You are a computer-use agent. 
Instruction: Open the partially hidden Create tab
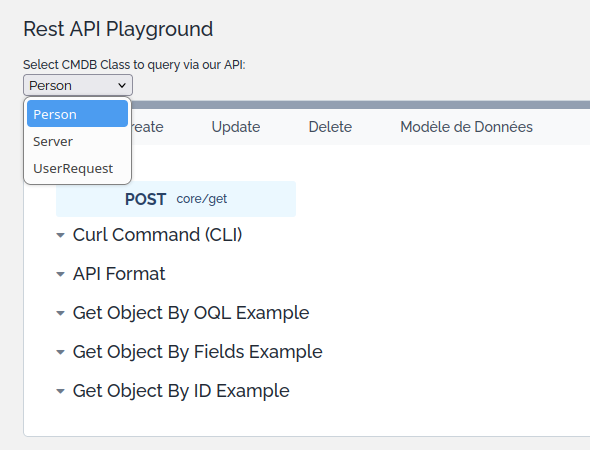click(148, 127)
